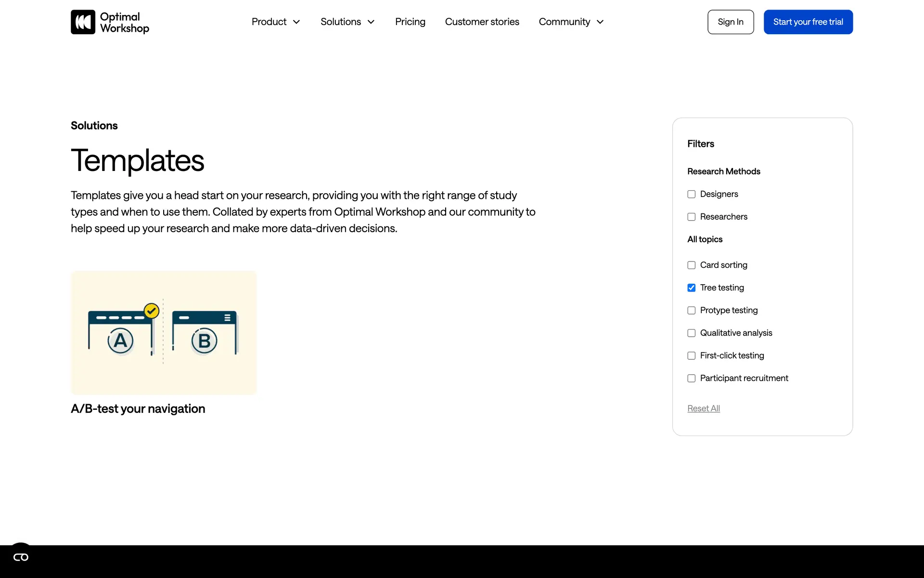Viewport: 924px width, 578px height.
Task: Open Customer stories from the navigation
Action: (482, 22)
